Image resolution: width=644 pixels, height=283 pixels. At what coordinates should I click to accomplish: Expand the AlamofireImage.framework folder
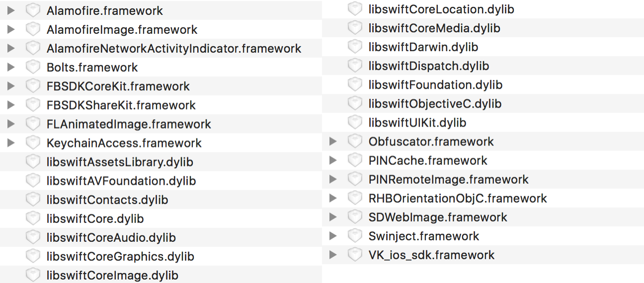pyautogui.click(x=11, y=29)
